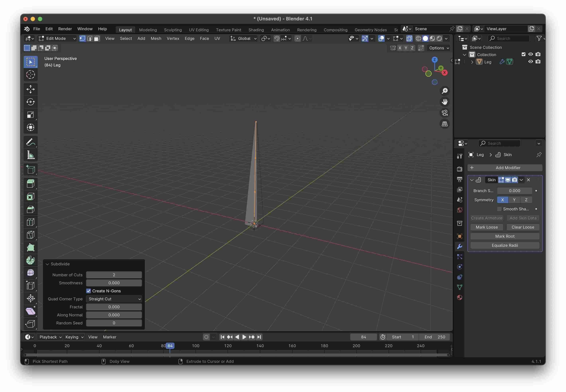Switch orthographic/perspective grid icon
Screen dimensions: 566x392
445,124
